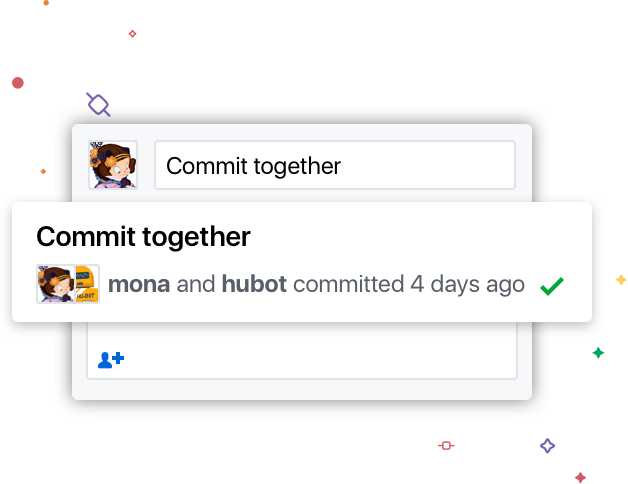Image resolution: width=628 pixels, height=484 pixels.
Task: Click the red diamond near the top
Action: (132, 34)
